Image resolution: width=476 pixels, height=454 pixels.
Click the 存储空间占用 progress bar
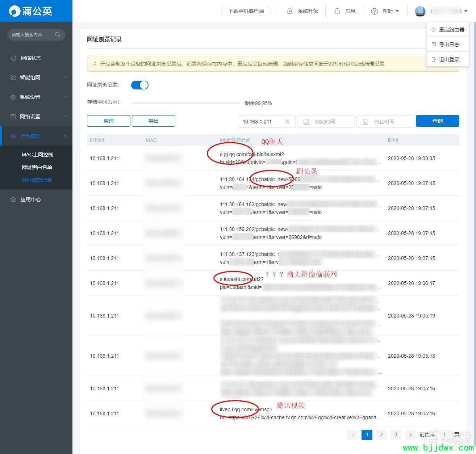(x=185, y=103)
